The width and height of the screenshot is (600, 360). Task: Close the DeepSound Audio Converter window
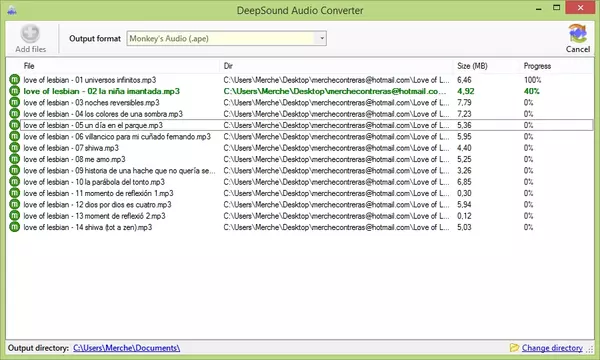point(580,8)
